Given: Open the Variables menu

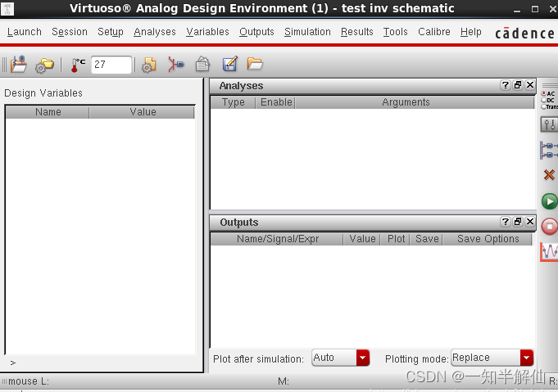Looking at the screenshot, I should pyautogui.click(x=207, y=32).
